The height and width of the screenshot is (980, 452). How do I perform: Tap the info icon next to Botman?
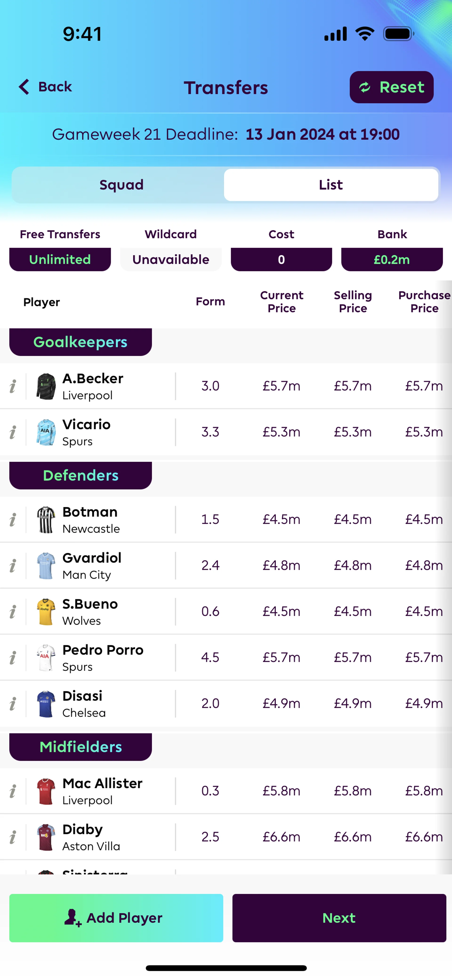13,520
